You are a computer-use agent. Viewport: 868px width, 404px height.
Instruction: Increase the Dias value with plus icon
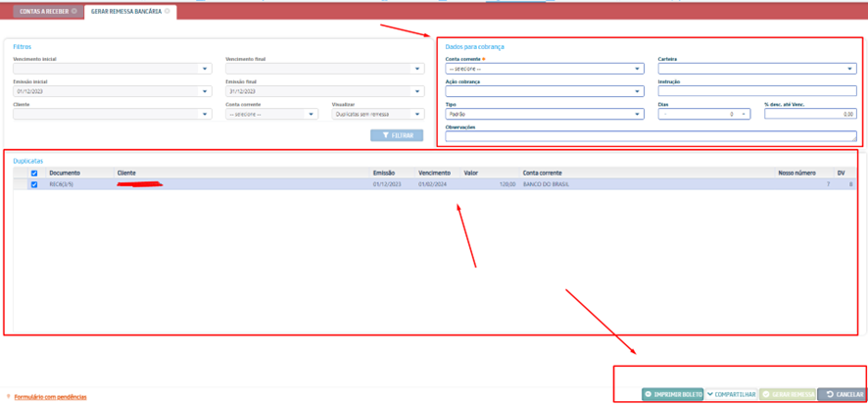(x=744, y=114)
